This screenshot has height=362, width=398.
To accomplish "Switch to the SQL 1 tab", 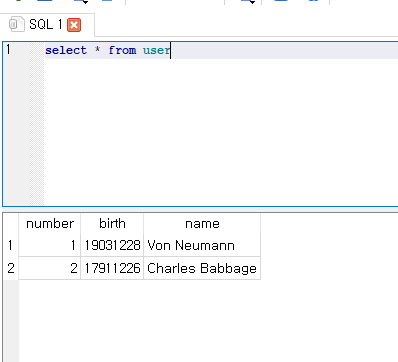I will tap(46, 25).
